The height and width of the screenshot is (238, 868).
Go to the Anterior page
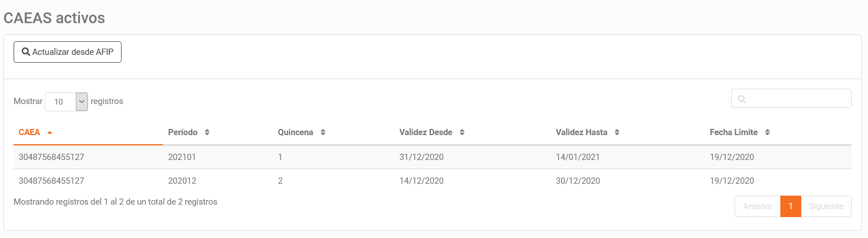click(x=757, y=206)
